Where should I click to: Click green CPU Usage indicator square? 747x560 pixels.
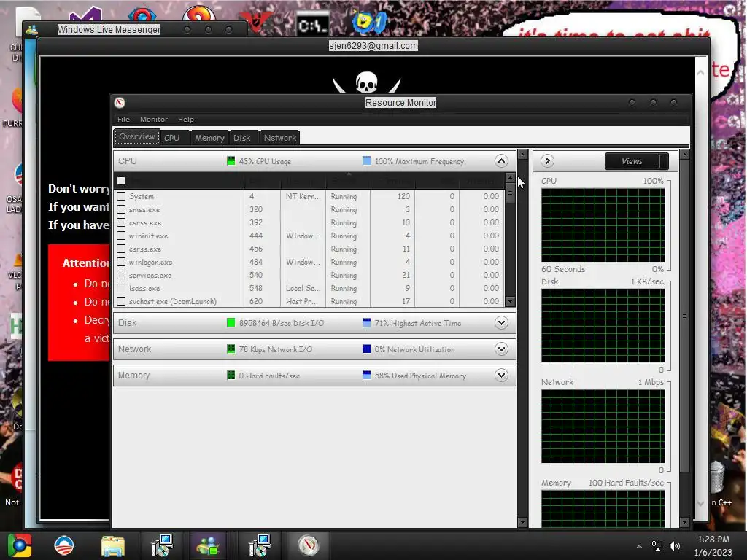[x=231, y=161]
